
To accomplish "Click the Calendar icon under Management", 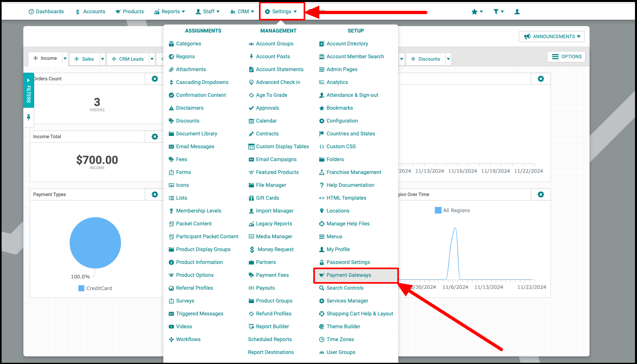I will (251, 121).
